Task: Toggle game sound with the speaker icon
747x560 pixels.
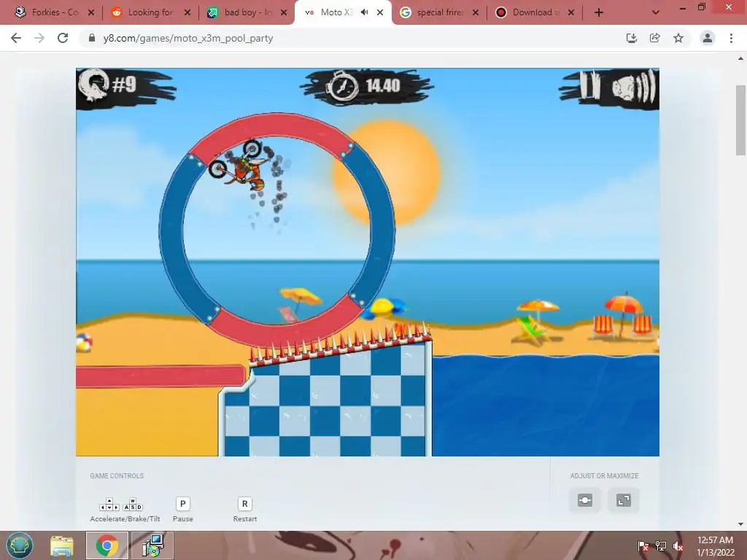Action: click(x=634, y=87)
